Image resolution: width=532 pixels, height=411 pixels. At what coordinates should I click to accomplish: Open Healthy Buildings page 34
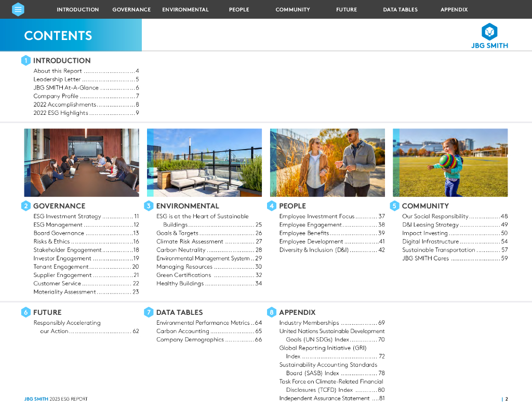click(x=209, y=283)
